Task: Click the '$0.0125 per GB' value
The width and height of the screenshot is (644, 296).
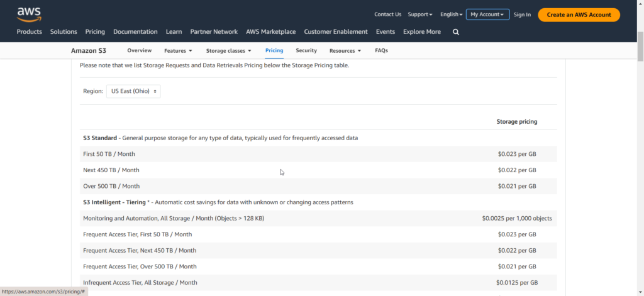Action: click(517, 282)
